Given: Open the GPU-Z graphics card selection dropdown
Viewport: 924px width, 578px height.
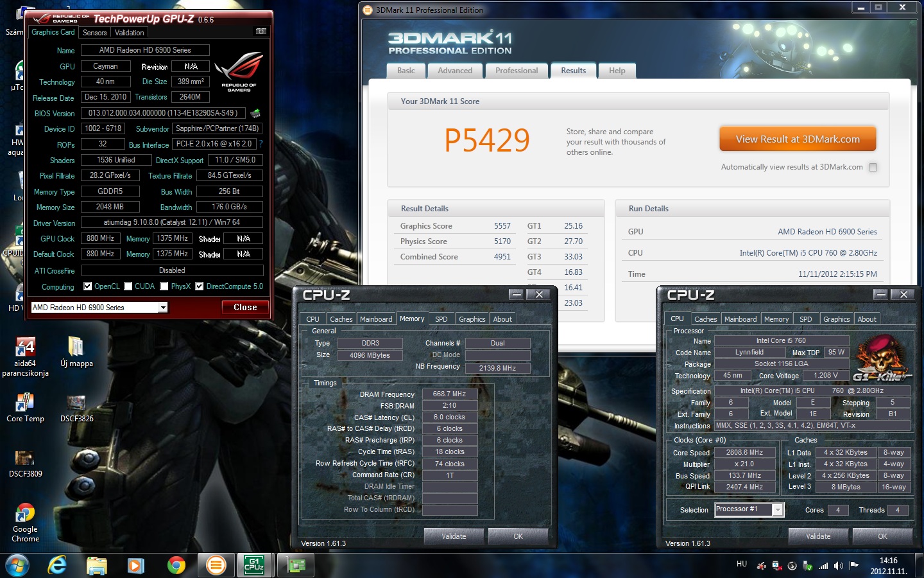Looking at the screenshot, I should click(163, 308).
